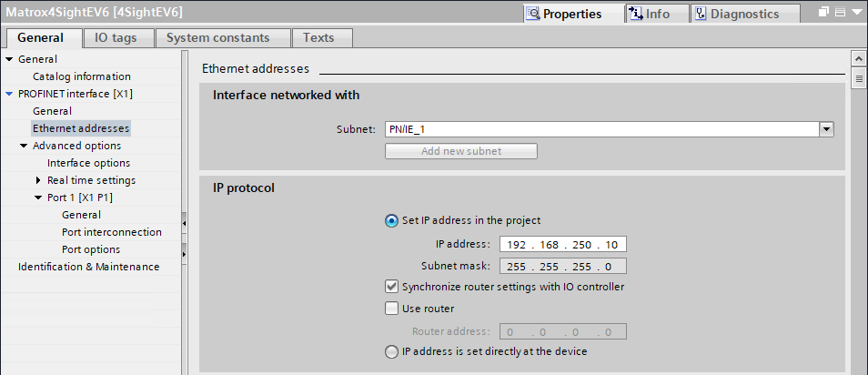Screen dimensions: 868x375
Task: Collapse the Advanced options tree node
Action: click(x=24, y=146)
